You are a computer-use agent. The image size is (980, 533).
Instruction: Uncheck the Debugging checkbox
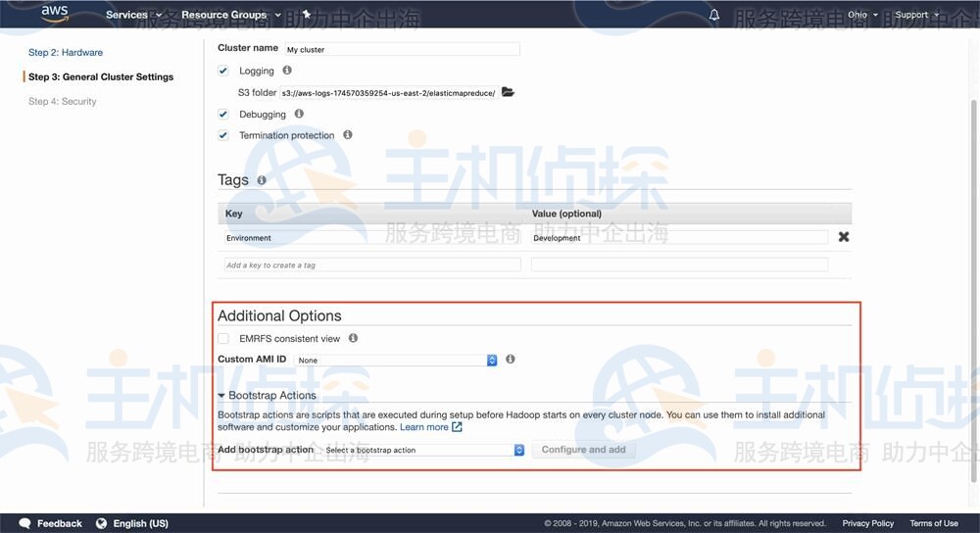(223, 114)
